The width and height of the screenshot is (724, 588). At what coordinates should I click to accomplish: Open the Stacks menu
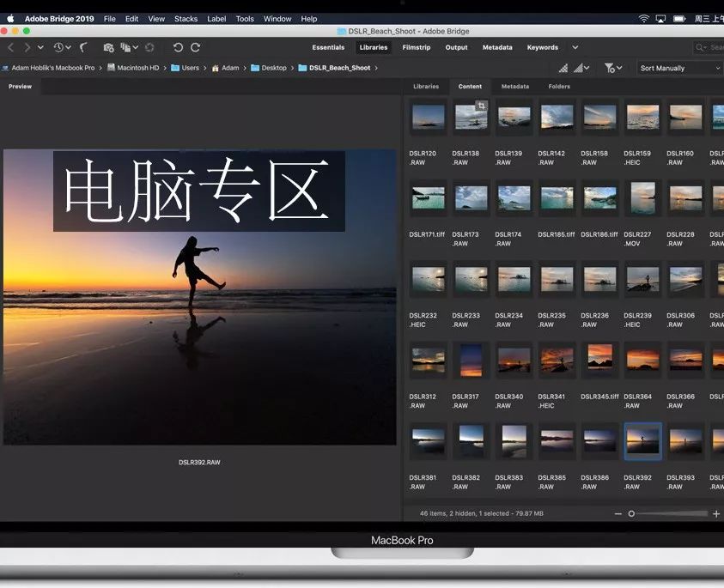(x=186, y=19)
